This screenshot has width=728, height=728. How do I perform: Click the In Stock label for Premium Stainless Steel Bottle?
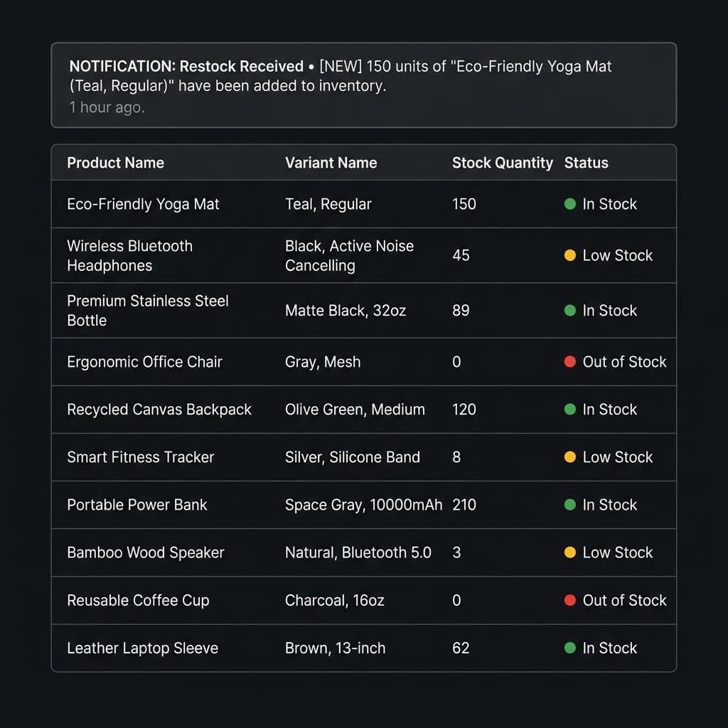[x=609, y=311]
